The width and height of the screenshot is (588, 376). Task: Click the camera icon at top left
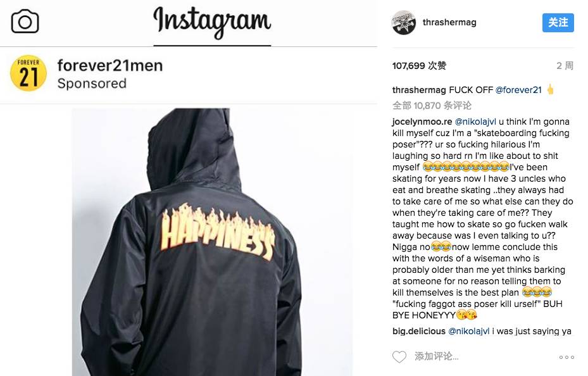click(25, 22)
